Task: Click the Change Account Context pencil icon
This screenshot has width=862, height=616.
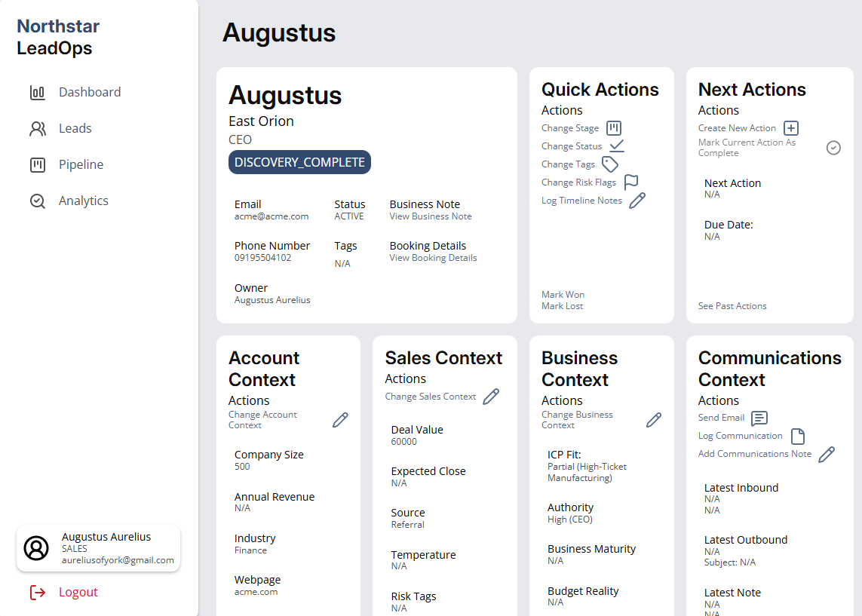Action: pyautogui.click(x=340, y=420)
